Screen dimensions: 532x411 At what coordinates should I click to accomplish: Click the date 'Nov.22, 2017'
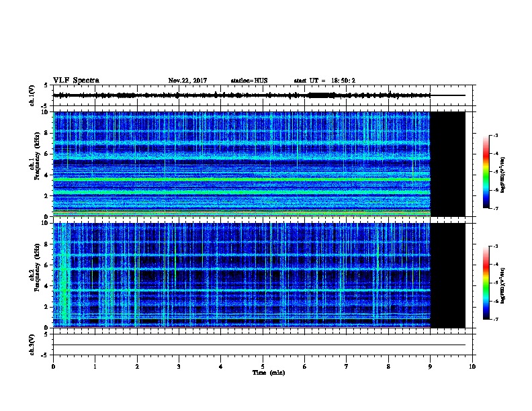click(x=187, y=81)
